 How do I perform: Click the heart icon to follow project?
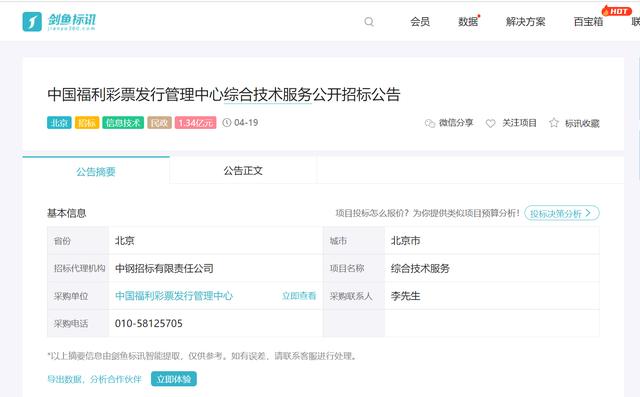pyautogui.click(x=490, y=123)
